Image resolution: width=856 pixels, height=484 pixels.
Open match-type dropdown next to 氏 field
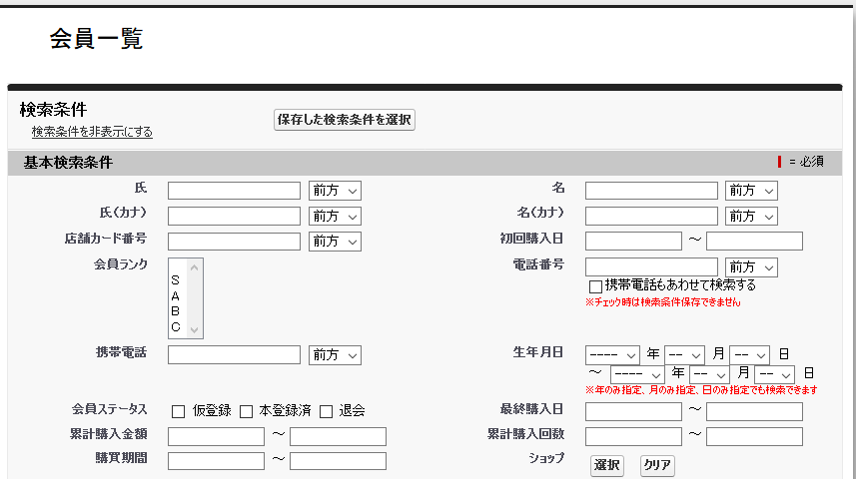click(x=334, y=190)
